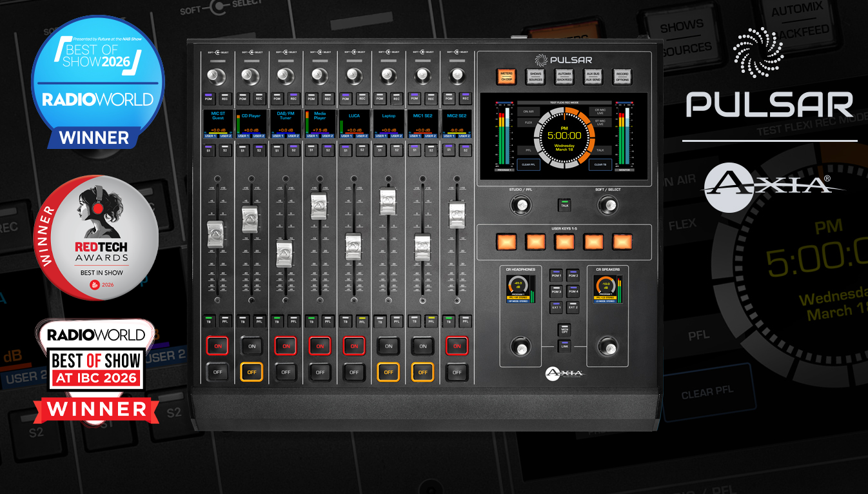Click TB button on MIC ST Guest channel
Image resolution: width=868 pixels, height=494 pixels.
point(209,320)
